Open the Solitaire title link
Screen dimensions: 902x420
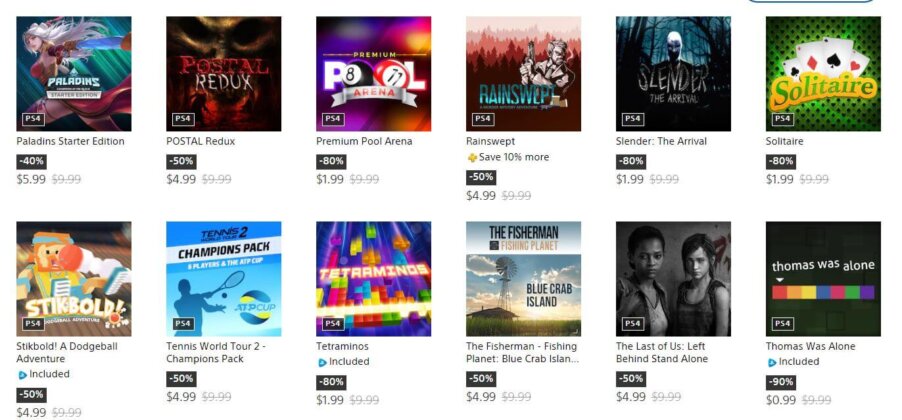coord(785,141)
